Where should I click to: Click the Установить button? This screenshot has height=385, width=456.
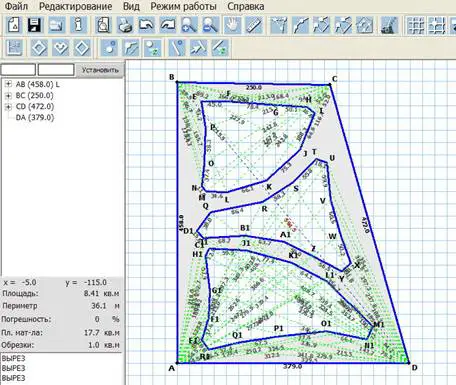point(100,70)
